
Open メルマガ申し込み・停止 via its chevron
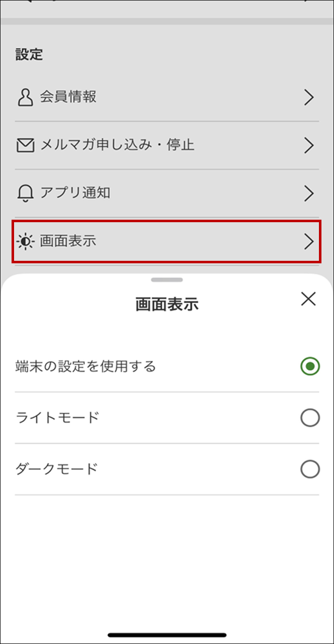[309, 145]
